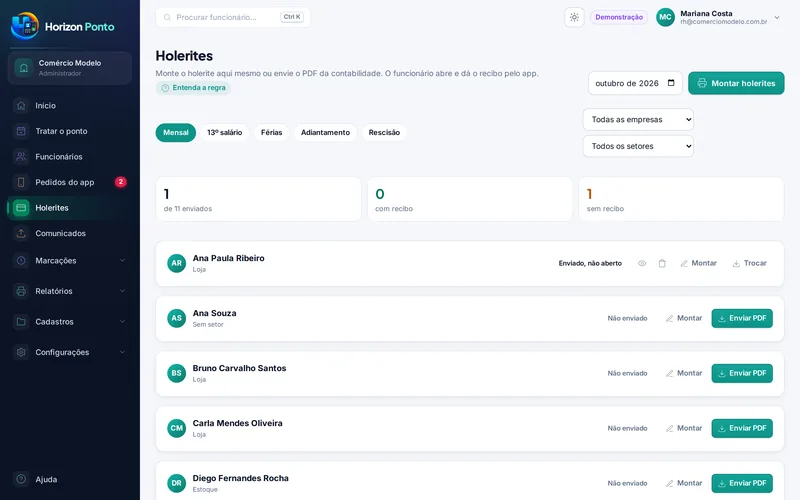Open the Mariana Costa account dropdown chevron
Image resolution: width=800 pixels, height=500 pixels.
777,17
